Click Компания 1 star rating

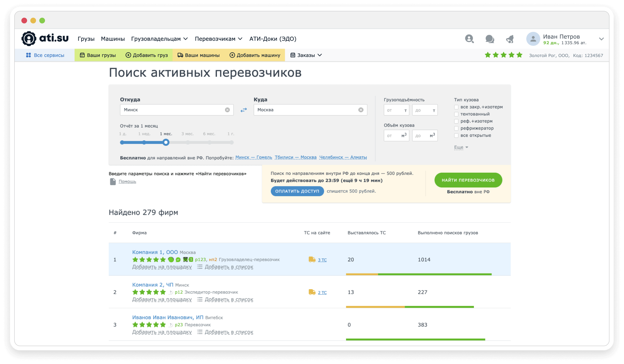point(149,260)
